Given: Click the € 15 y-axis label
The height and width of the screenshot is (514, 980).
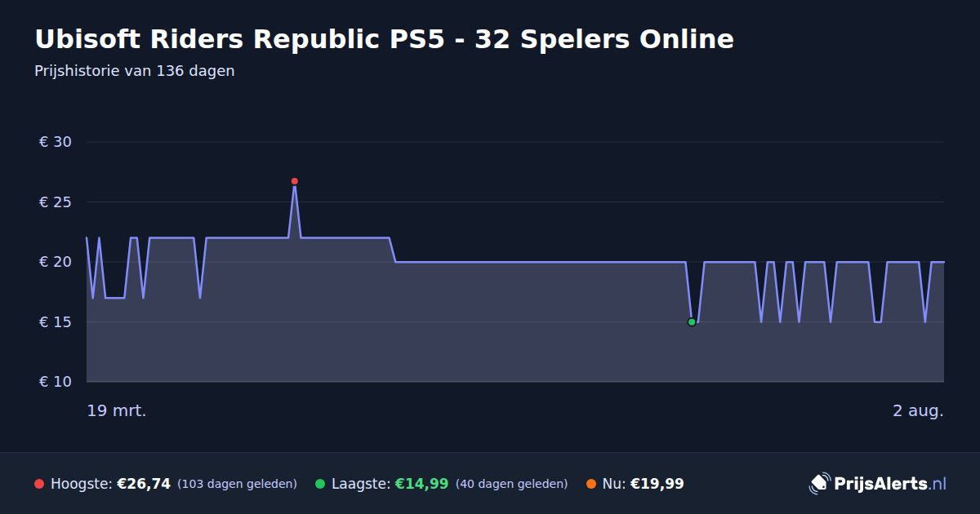Looking at the screenshot, I should coord(56,322).
